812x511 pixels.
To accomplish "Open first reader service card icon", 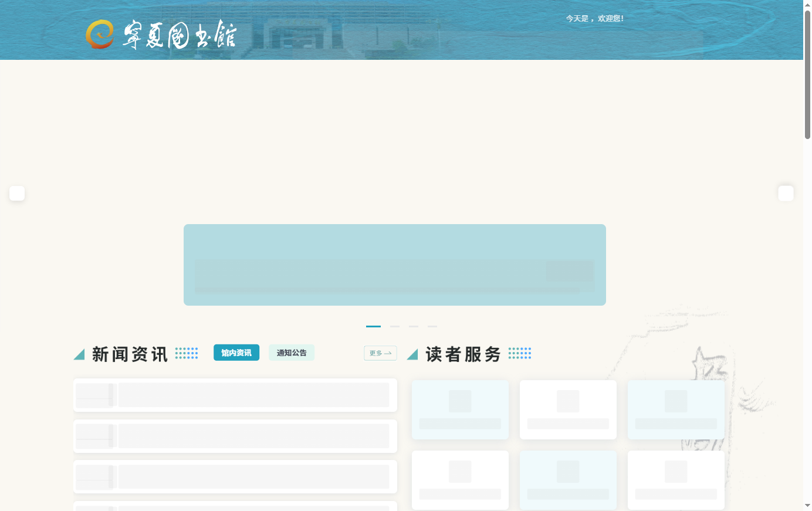I will [x=460, y=401].
